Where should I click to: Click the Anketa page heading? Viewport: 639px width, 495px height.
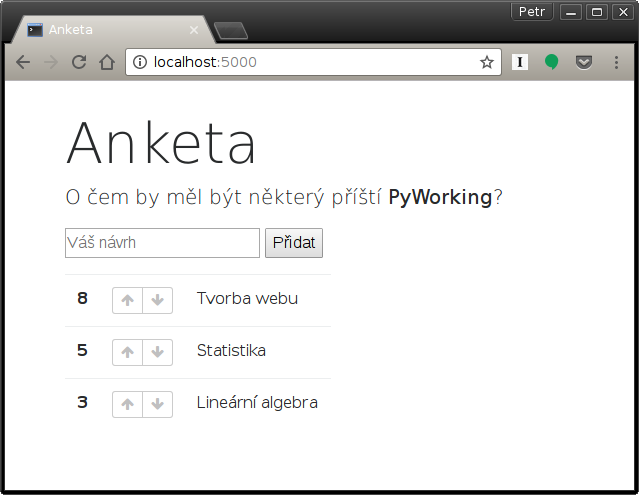[161, 143]
